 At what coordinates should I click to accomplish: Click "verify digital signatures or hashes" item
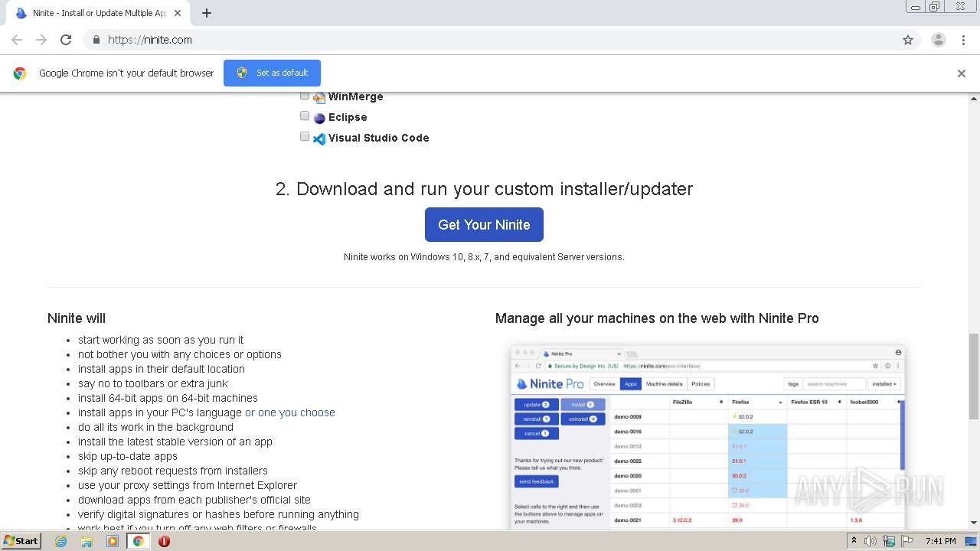[x=218, y=514]
